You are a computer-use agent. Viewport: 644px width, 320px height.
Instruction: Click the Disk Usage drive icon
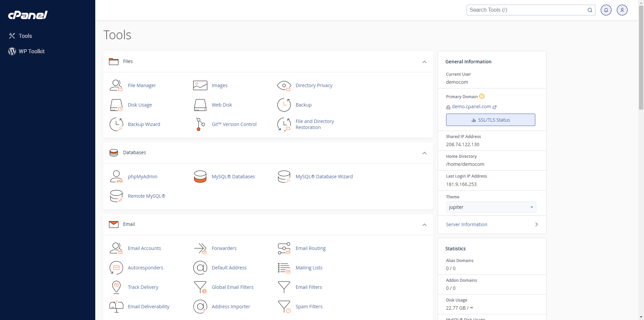tap(116, 105)
